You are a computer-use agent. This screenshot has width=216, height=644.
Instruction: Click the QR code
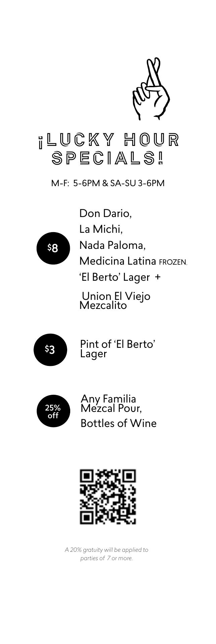[108, 496]
